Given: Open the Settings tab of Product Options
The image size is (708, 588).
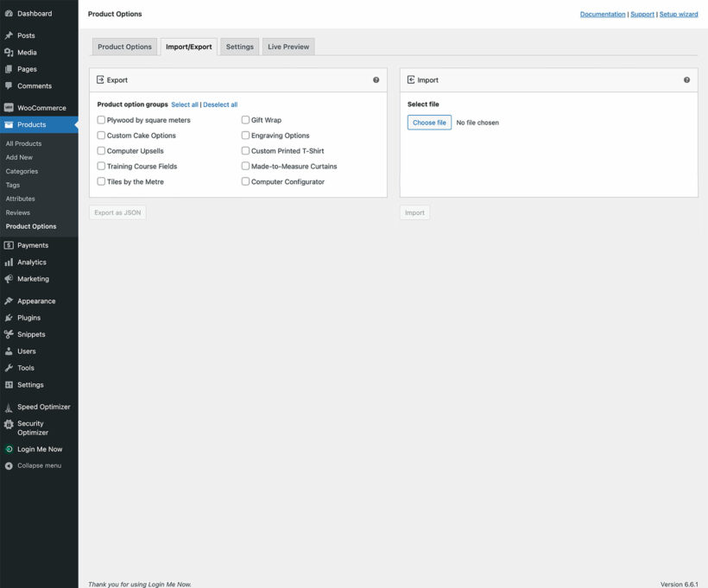Looking at the screenshot, I should click(239, 46).
